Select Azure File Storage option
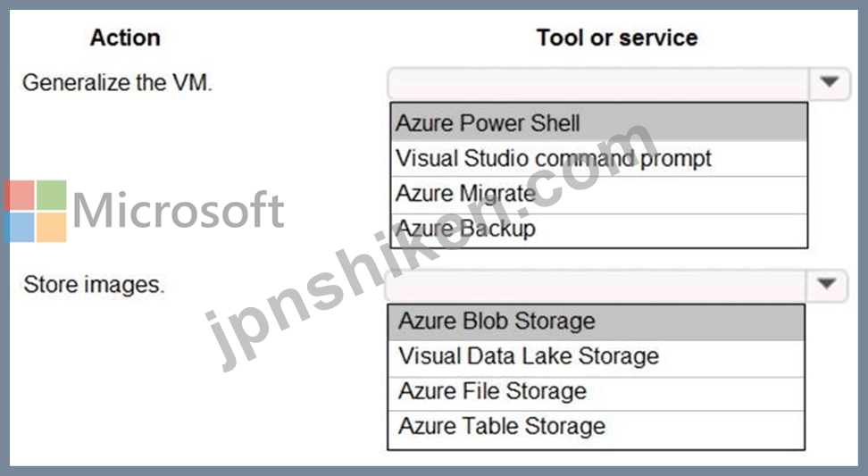Image resolution: width=868 pixels, height=476 pixels. 597,392
